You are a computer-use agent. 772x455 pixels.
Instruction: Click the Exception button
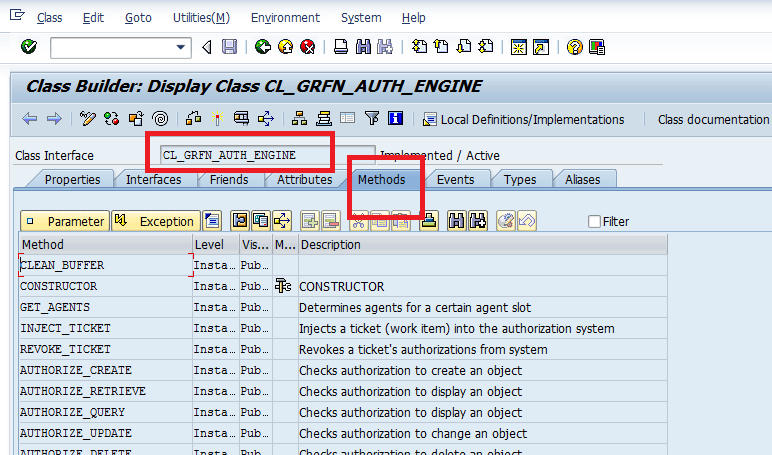[156, 221]
